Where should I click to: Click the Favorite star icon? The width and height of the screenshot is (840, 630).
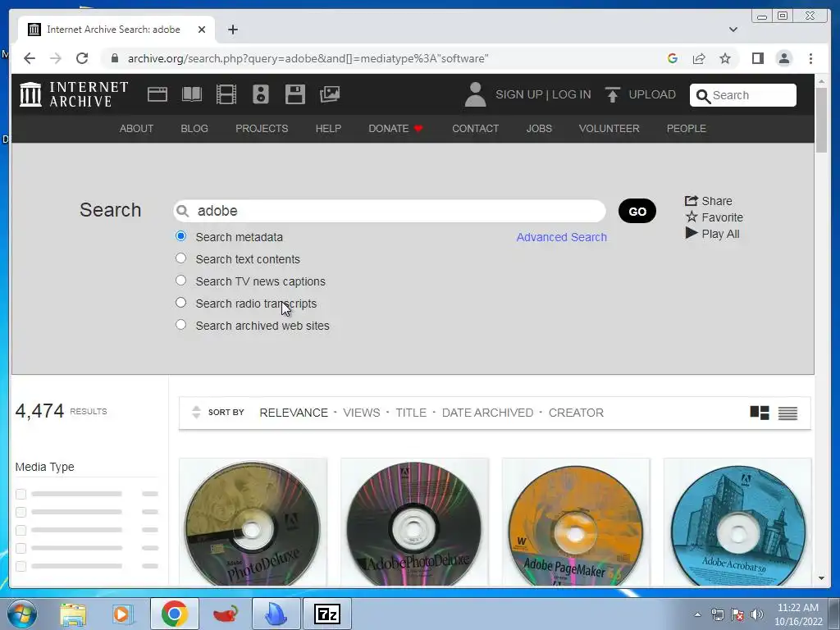click(692, 217)
